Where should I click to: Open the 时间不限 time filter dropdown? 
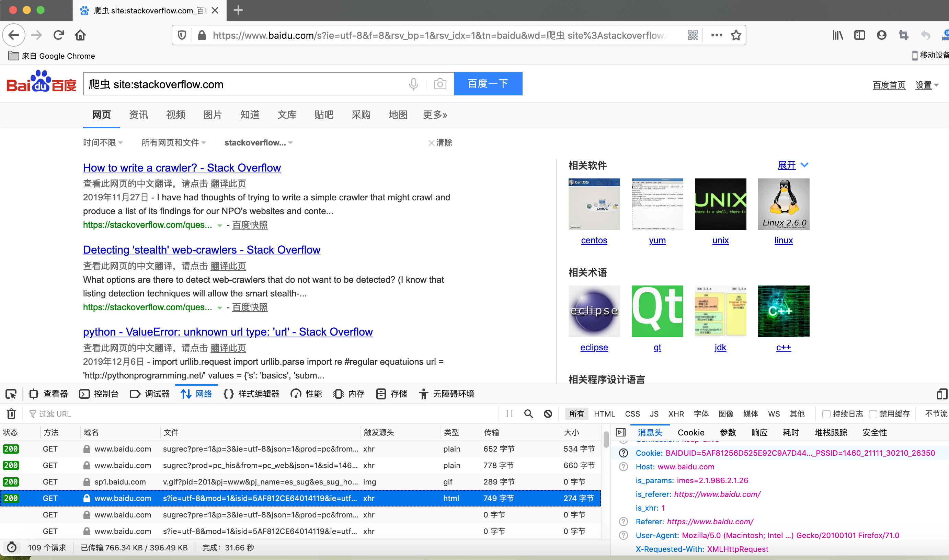103,143
